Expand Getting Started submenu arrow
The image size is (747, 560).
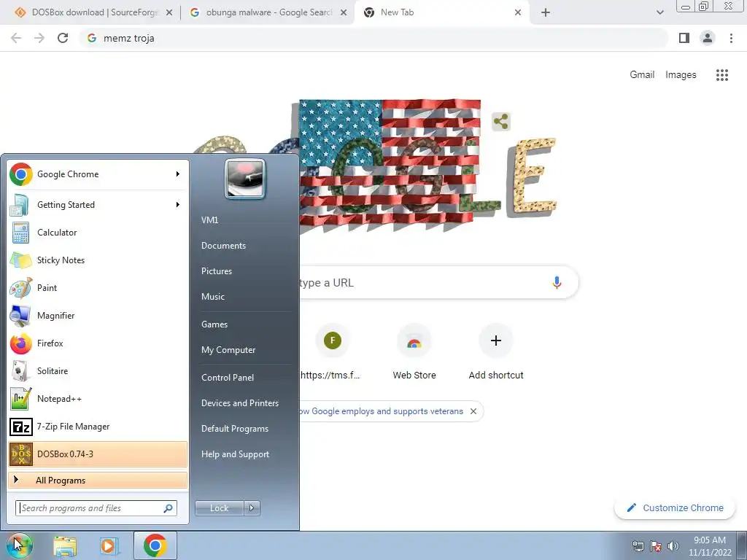pos(178,205)
